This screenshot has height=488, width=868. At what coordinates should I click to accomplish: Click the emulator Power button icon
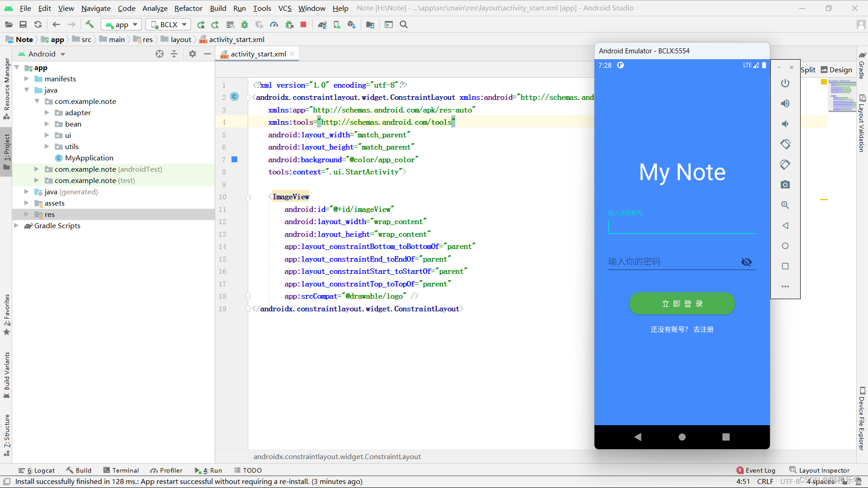coord(785,83)
